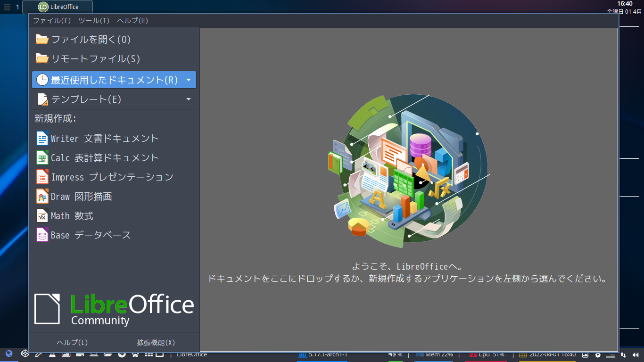This screenshot has height=362, width=644.
Task: Expand the テンプレート dropdown arrow
Action: tap(188, 99)
